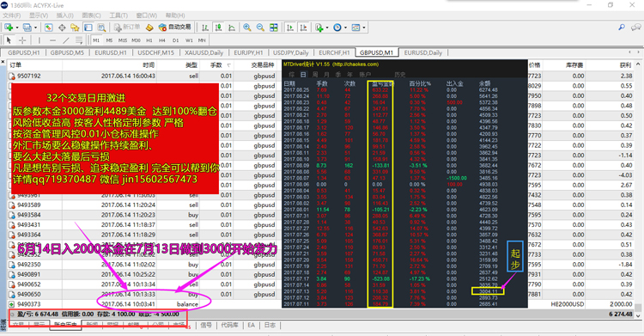Toggle the D1 timeframe button
The width and height of the screenshot is (644, 336).
click(x=175, y=40)
